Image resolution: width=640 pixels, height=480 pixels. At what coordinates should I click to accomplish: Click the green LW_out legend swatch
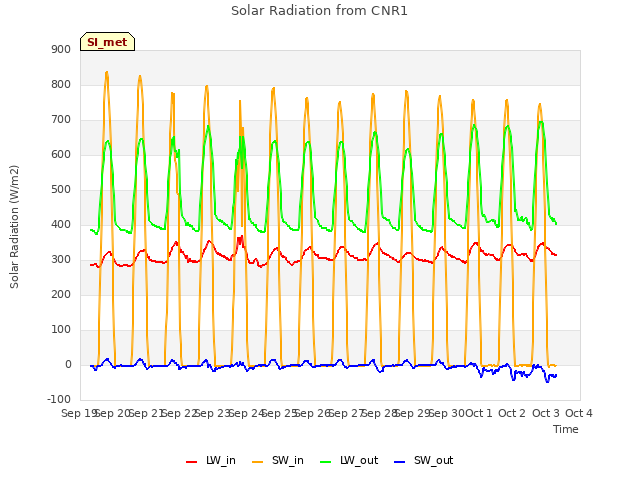(x=326, y=462)
